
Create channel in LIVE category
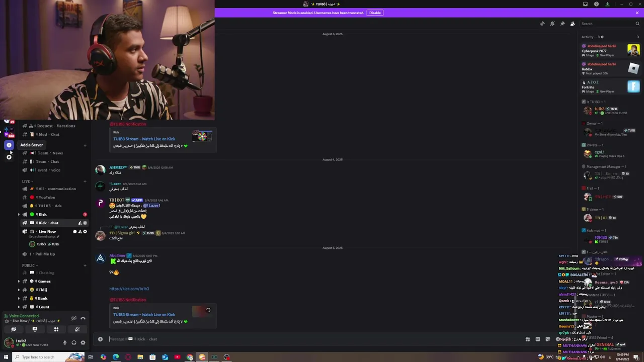tap(85, 181)
